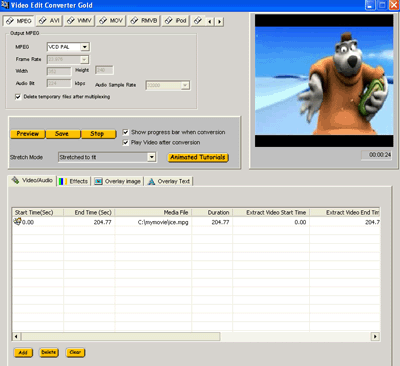Choose the MOV format tab
The width and height of the screenshot is (400, 366).
click(x=111, y=21)
